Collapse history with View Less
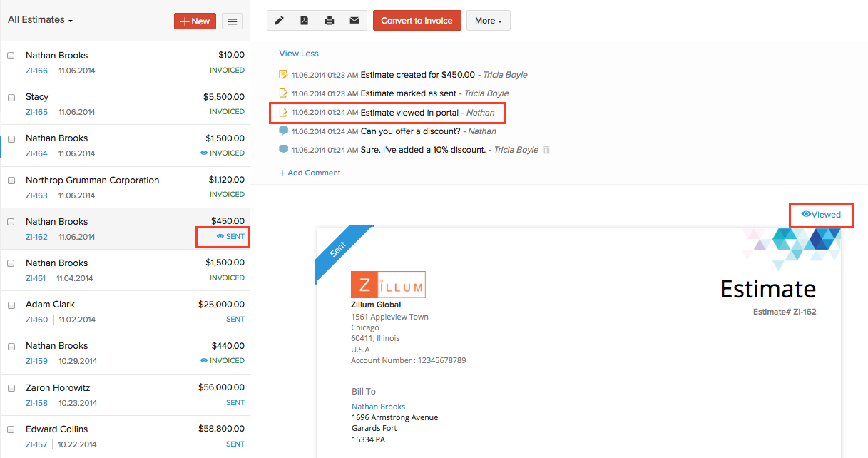 click(x=299, y=54)
